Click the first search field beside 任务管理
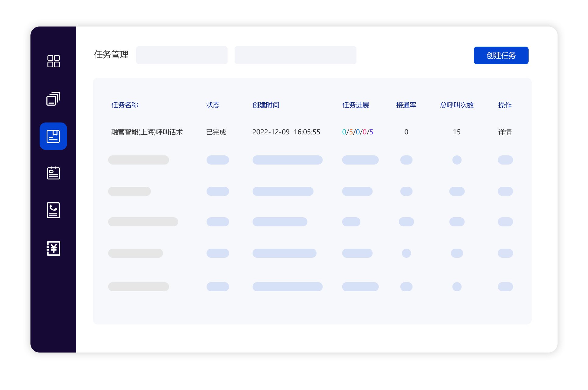 [182, 55]
